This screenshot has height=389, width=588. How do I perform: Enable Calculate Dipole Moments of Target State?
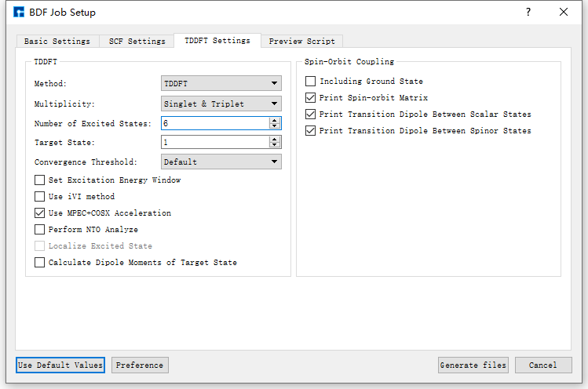coord(40,263)
